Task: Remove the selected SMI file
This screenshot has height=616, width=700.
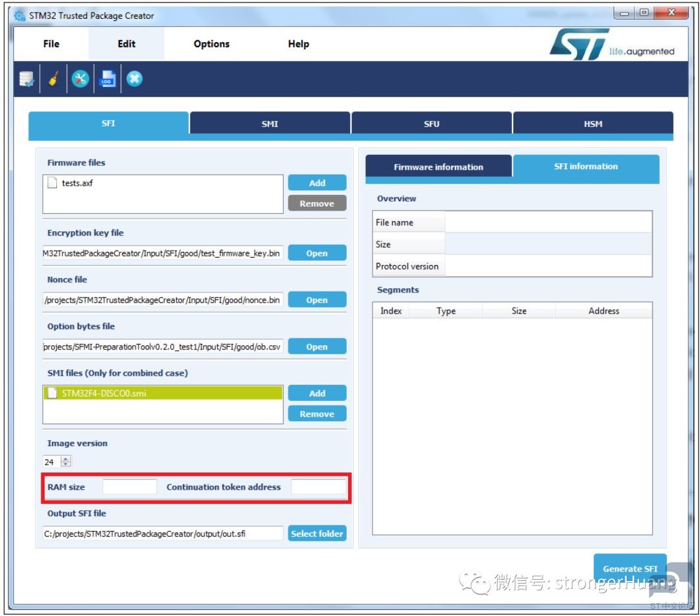Action: [x=317, y=413]
